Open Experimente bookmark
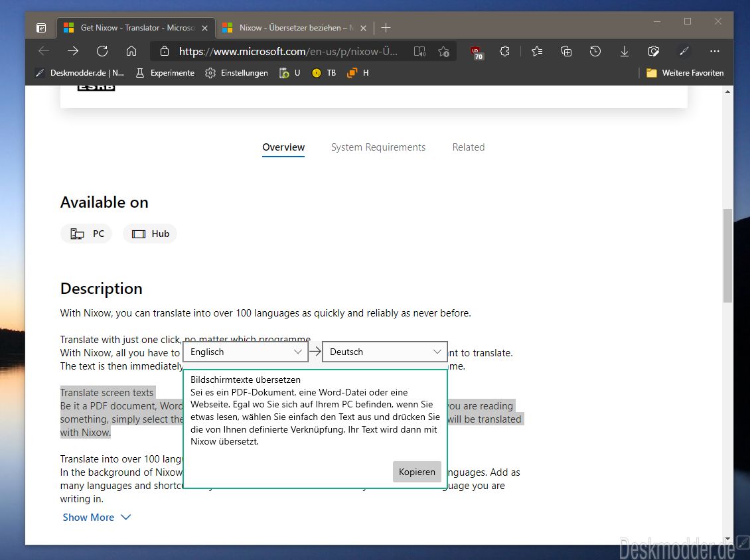The height and width of the screenshot is (560, 750). [165, 73]
